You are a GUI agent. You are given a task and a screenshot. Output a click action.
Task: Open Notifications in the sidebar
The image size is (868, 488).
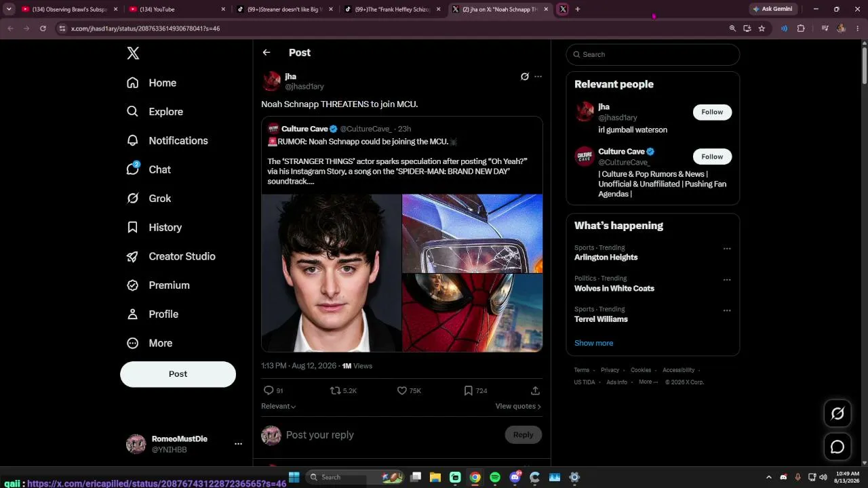coord(167,140)
